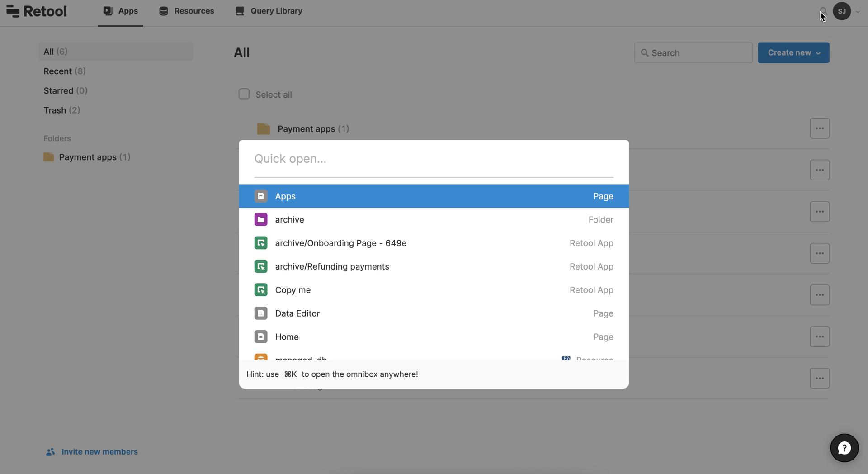Click the Home page icon in omnibox

261,337
